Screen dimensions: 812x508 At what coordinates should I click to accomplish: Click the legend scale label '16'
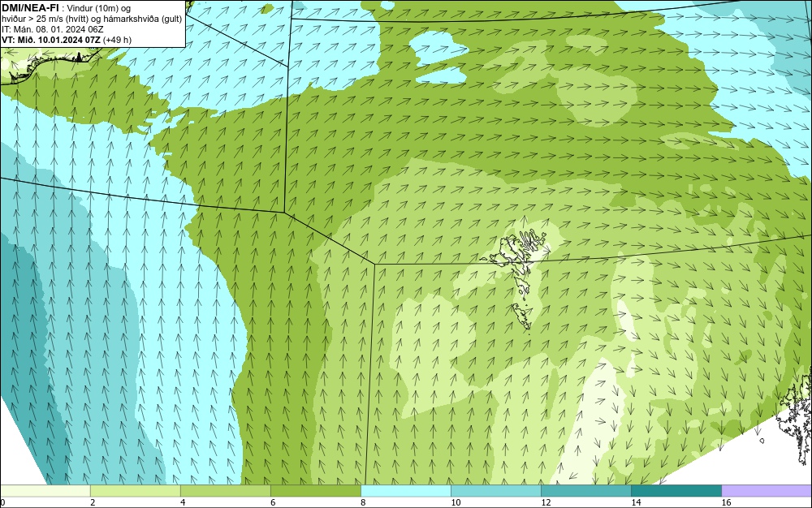[x=726, y=502]
